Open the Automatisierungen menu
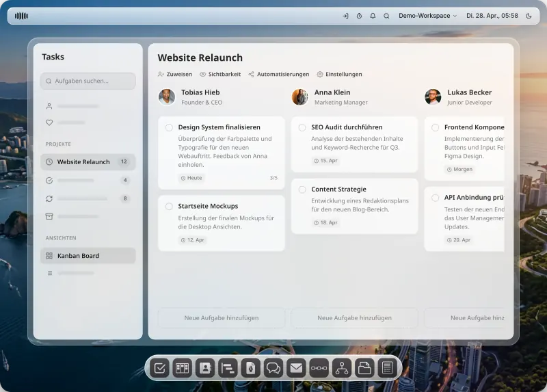547x392 pixels. pyautogui.click(x=279, y=74)
